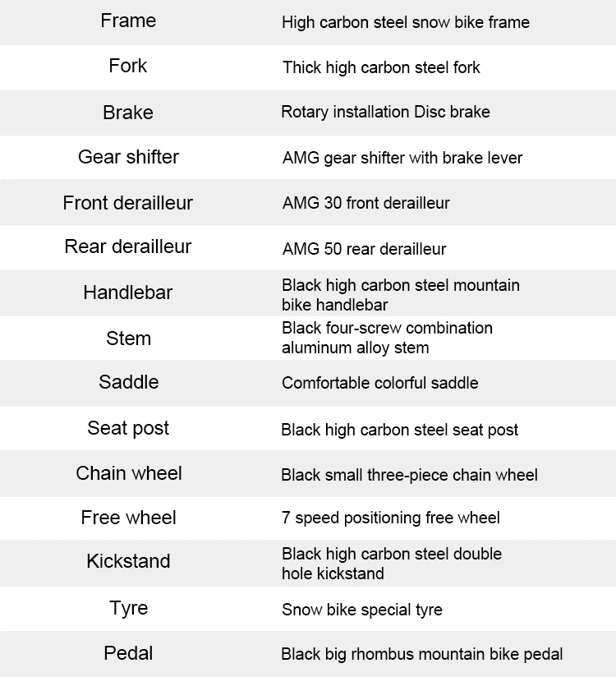Image resolution: width=616 pixels, height=677 pixels.
Task: Click the Gear shifter label
Action: click(x=128, y=157)
